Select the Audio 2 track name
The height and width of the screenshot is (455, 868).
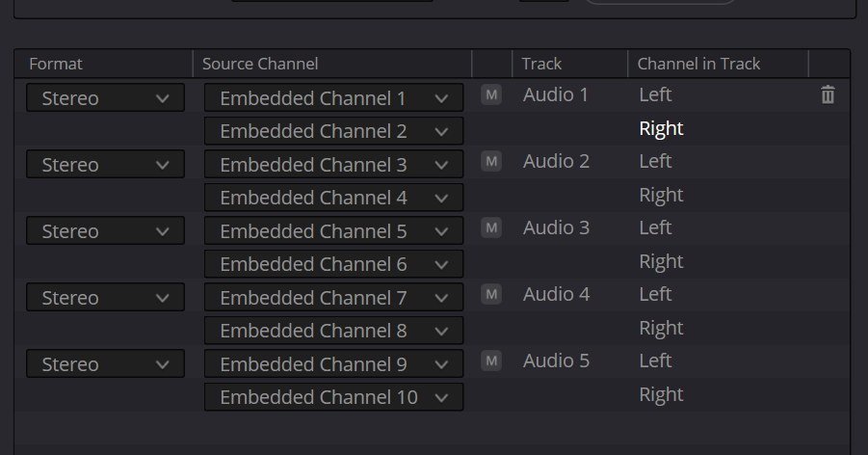(556, 161)
